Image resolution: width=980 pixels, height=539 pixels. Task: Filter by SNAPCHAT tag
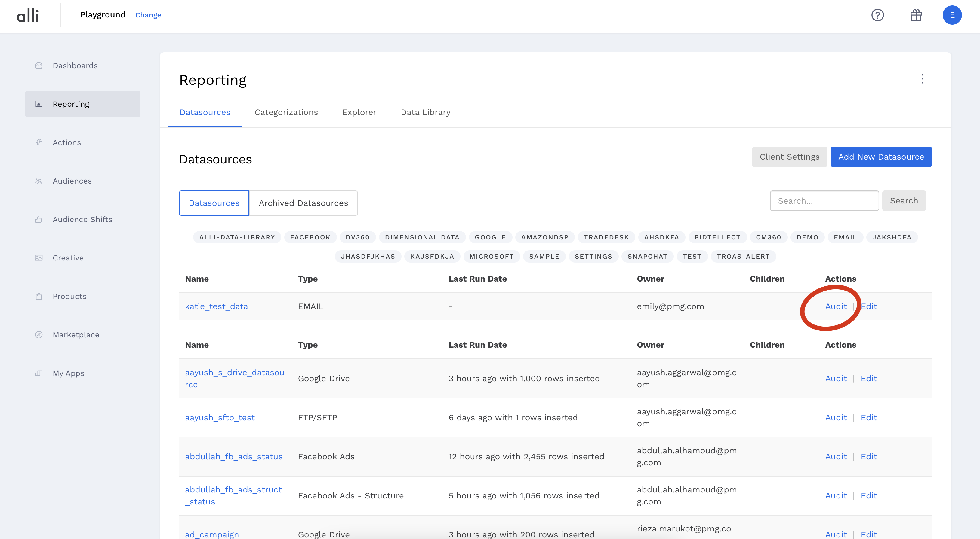tap(647, 257)
